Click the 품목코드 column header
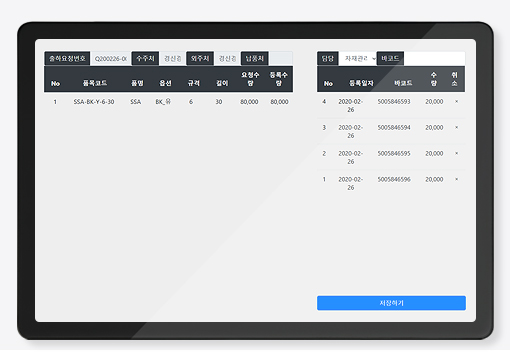The height and width of the screenshot is (360, 510). click(95, 83)
